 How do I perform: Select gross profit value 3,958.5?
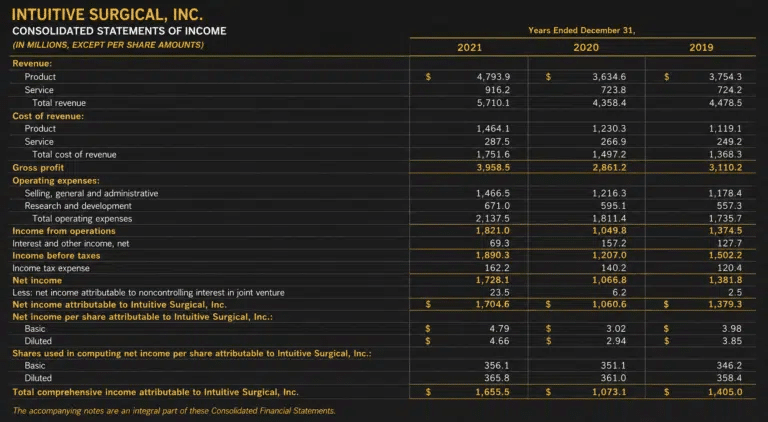coord(493,167)
